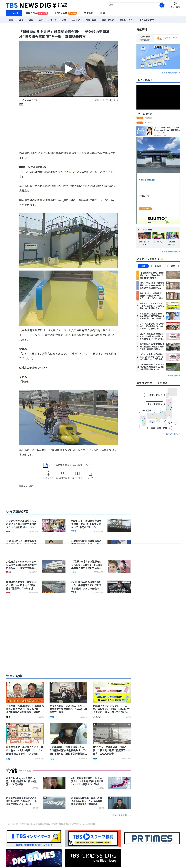Click the 福岡 related tag link

point(31,487)
